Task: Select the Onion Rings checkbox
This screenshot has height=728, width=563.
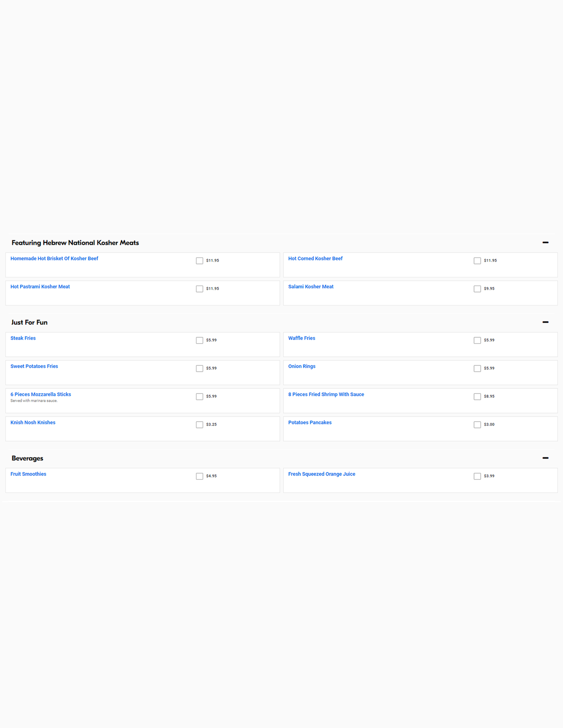Action: (x=477, y=368)
